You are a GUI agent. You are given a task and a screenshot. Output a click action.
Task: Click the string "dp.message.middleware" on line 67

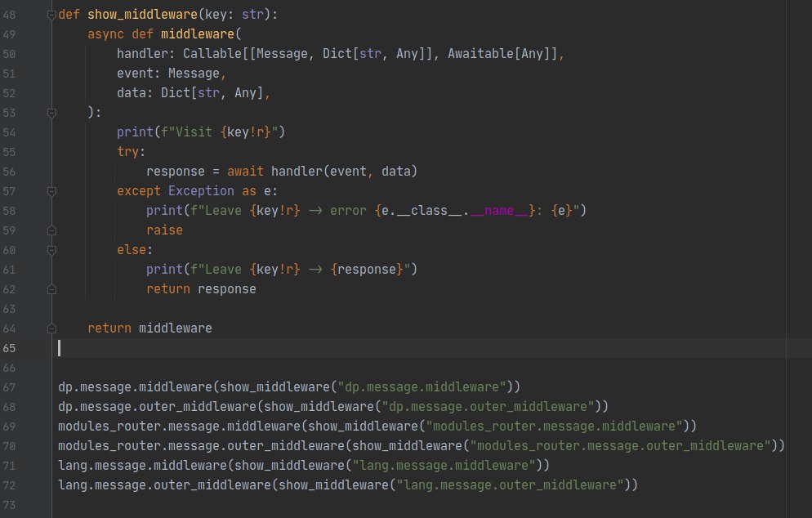tap(421, 387)
